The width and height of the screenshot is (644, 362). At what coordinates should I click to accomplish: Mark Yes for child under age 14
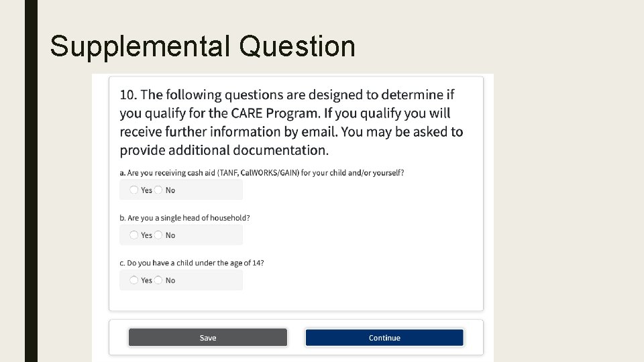134,280
